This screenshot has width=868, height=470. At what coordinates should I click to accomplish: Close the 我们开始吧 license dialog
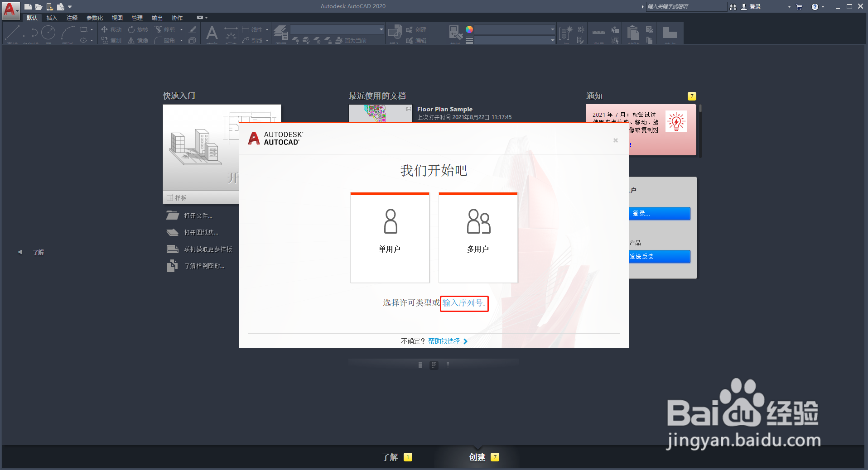616,140
